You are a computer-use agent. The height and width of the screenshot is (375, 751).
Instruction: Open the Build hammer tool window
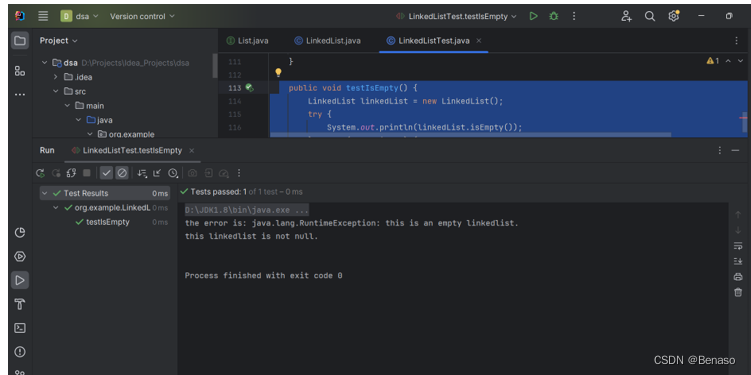pos(20,304)
